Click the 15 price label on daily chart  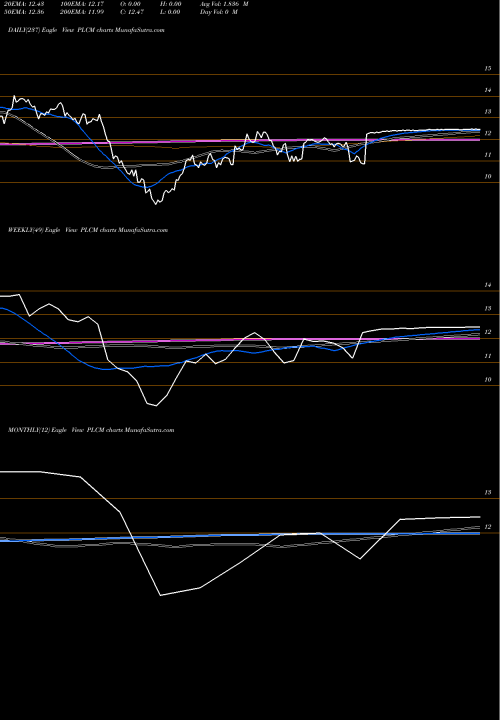point(488,68)
